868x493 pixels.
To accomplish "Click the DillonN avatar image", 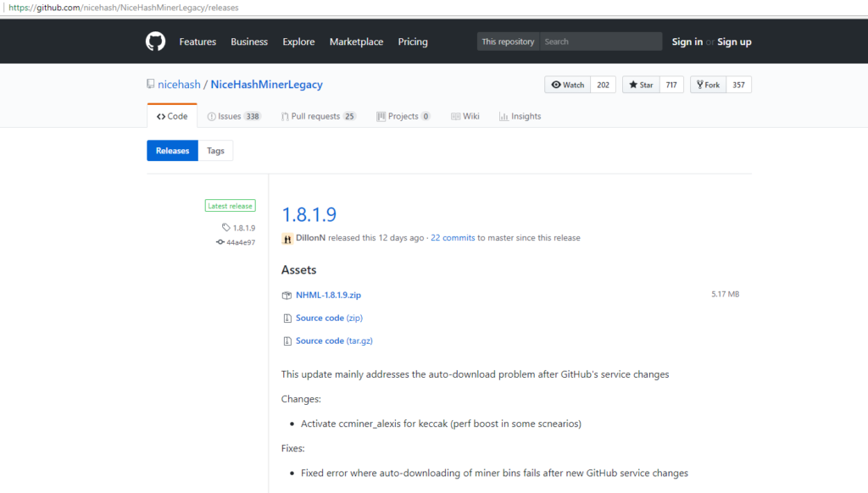I will click(287, 239).
